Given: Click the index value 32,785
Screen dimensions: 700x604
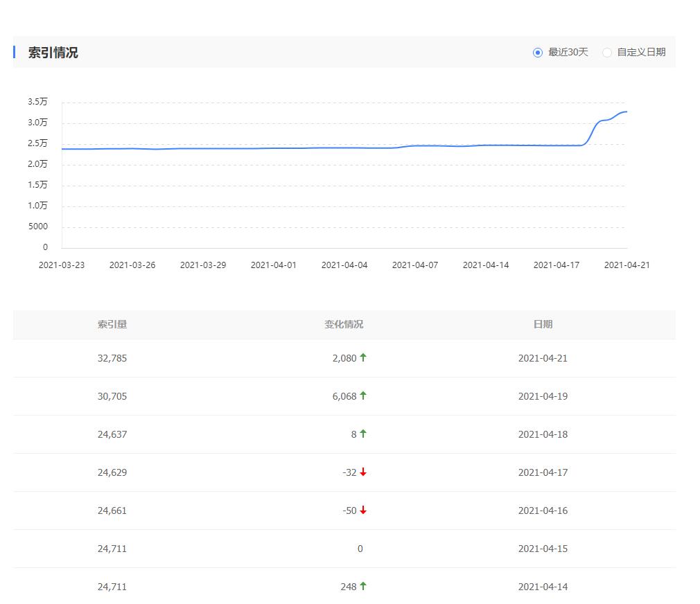Looking at the screenshot, I should (112, 358).
